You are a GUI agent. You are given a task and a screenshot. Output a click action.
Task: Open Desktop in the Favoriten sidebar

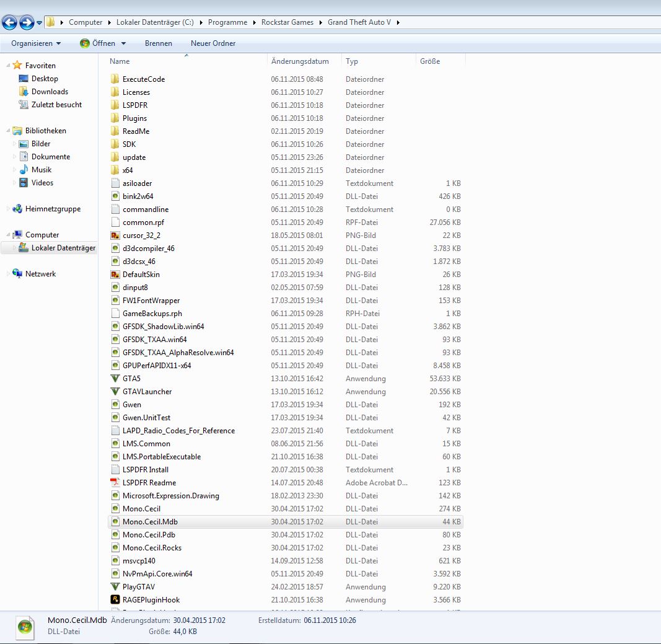pyautogui.click(x=45, y=79)
